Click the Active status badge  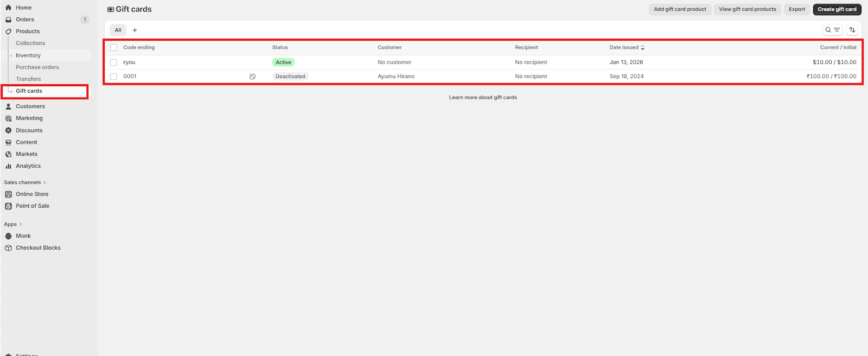(283, 62)
